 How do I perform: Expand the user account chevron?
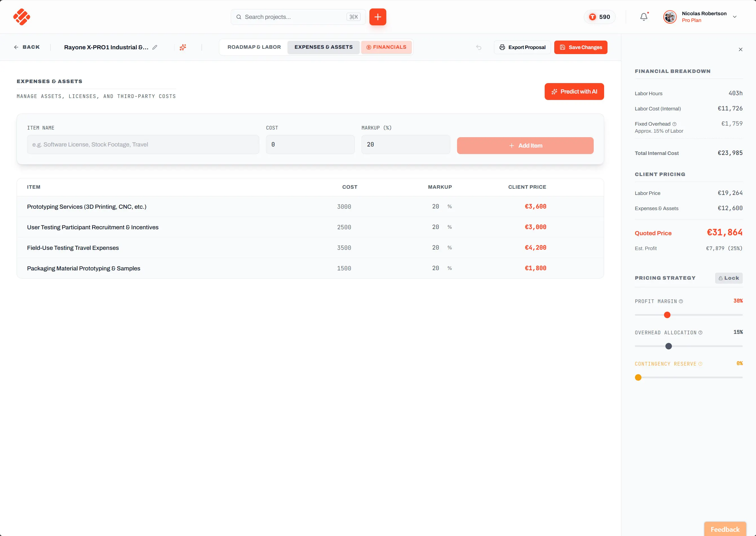point(735,17)
